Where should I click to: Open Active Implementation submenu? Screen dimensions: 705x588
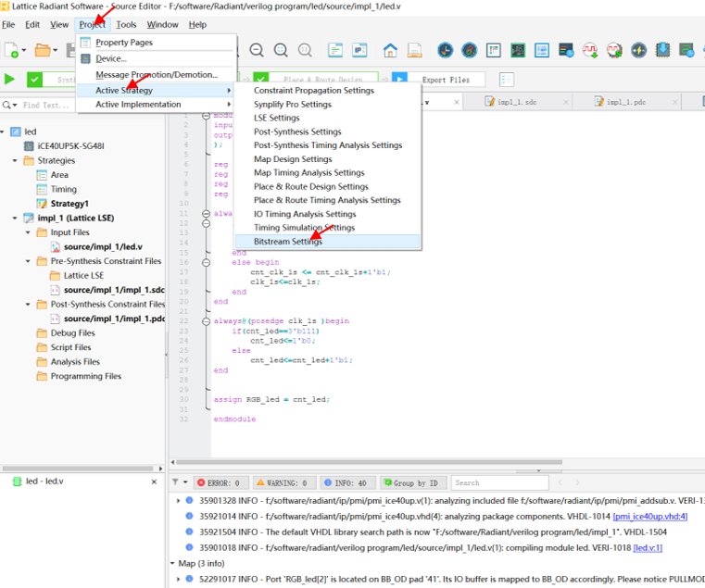156,105
